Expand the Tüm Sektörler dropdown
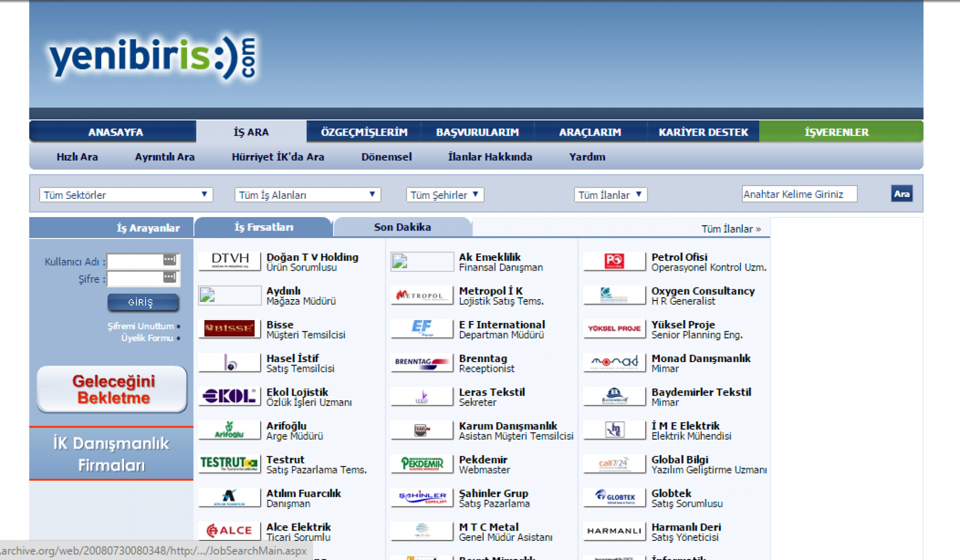The image size is (960, 560). tap(126, 195)
